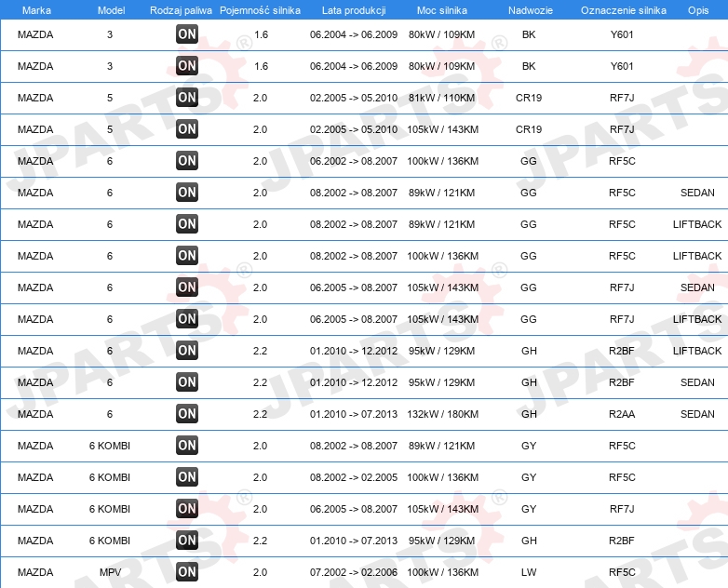The width and height of the screenshot is (728, 588).
Task: Select 6 KOMBI model in the GH body row
Action: click(110, 541)
